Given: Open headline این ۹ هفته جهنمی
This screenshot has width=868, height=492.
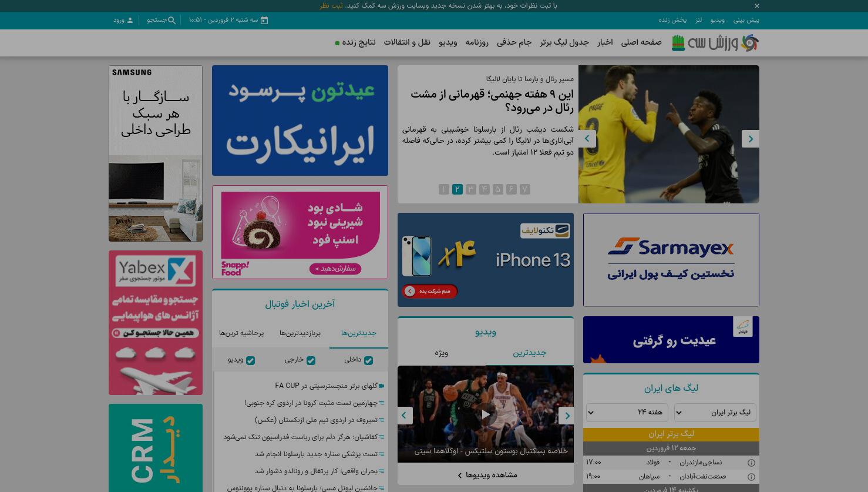Looking at the screenshot, I should [x=492, y=101].
